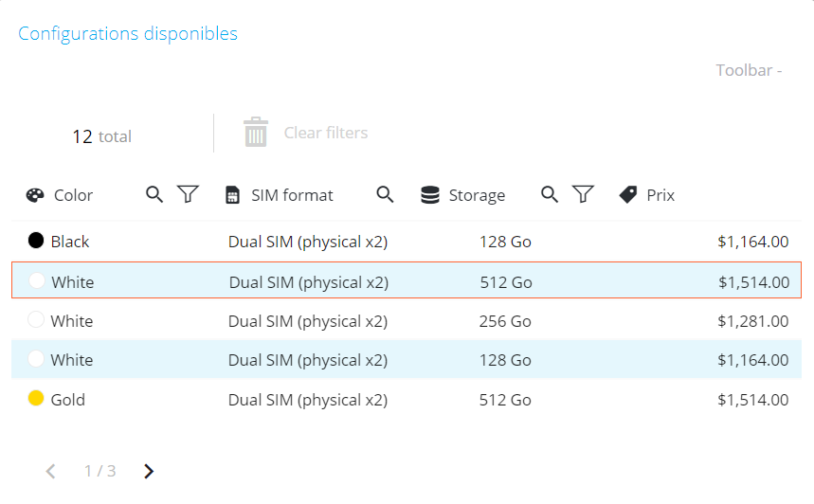Click the black color swatch in first row
The image size is (814, 504).
coord(36,241)
